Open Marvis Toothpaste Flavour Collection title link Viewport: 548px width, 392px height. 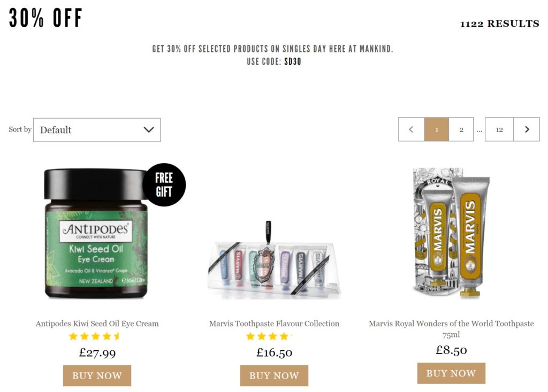coord(274,324)
